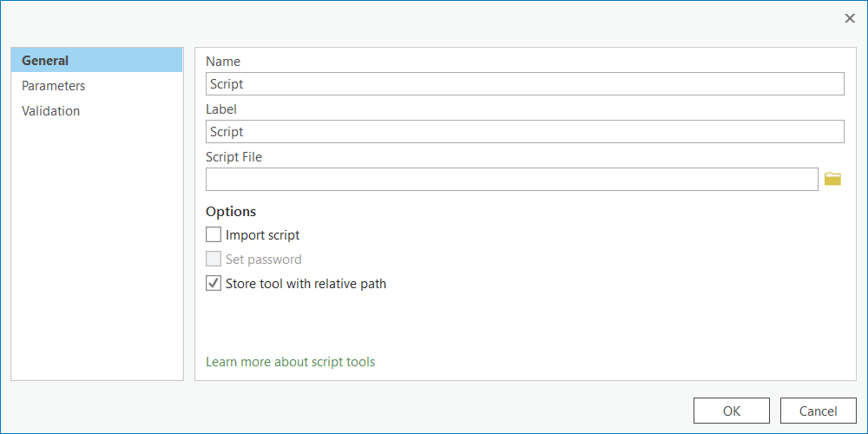The image size is (868, 434).
Task: Uncheck the Store tool with relative path box
Action: tap(214, 283)
